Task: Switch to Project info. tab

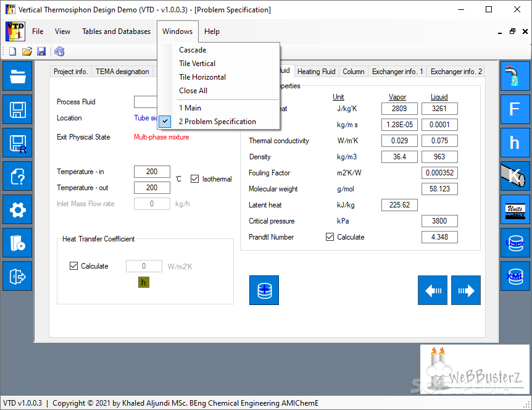Action: (x=70, y=72)
